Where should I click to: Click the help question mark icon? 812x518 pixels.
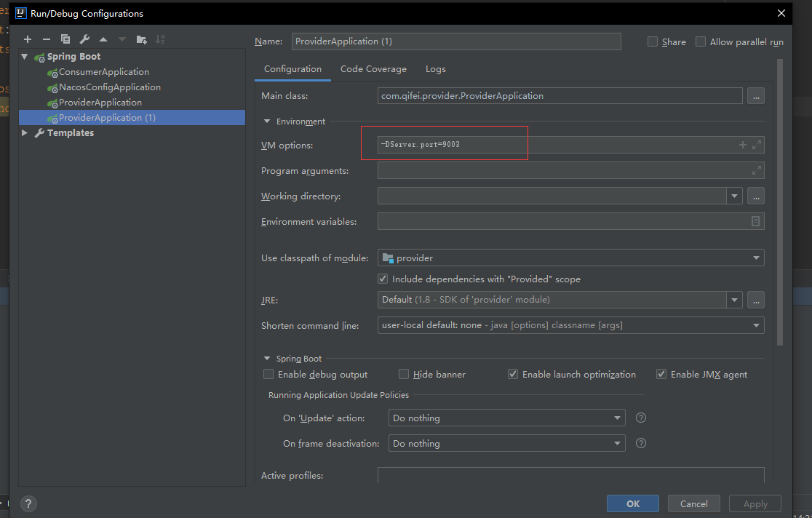tap(28, 503)
